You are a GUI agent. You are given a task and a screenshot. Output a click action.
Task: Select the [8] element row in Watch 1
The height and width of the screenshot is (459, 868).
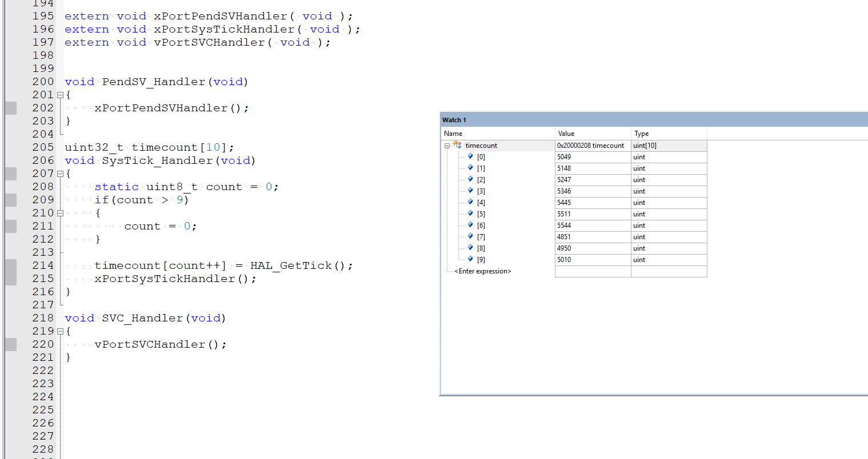coord(574,248)
